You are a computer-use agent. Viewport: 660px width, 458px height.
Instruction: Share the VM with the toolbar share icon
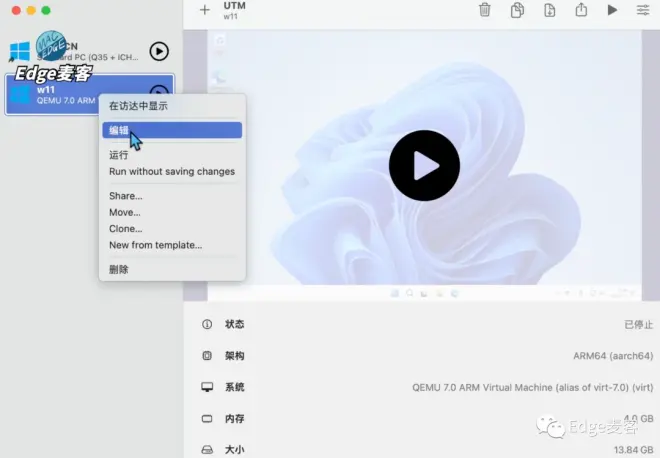click(581, 9)
